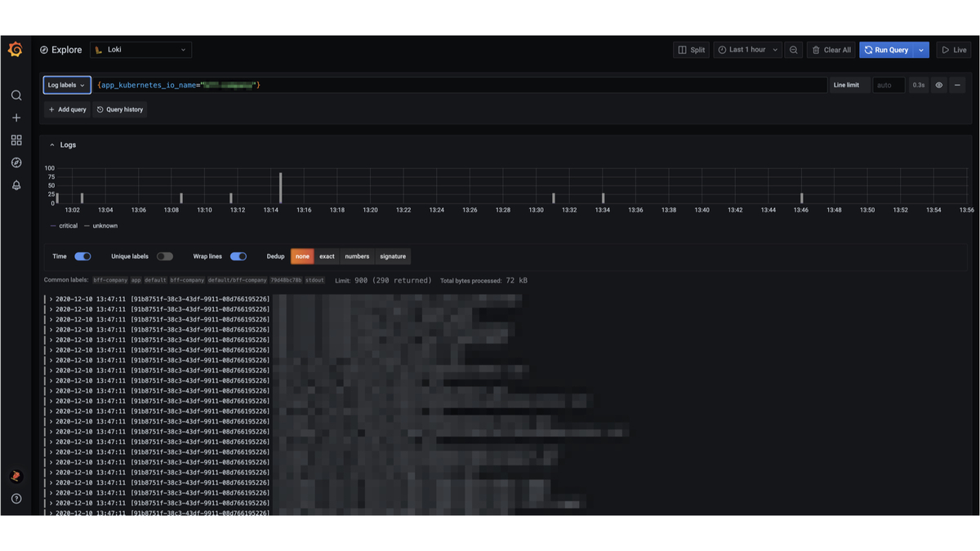Toggle the Time switch
The image size is (980, 551).
82,256
